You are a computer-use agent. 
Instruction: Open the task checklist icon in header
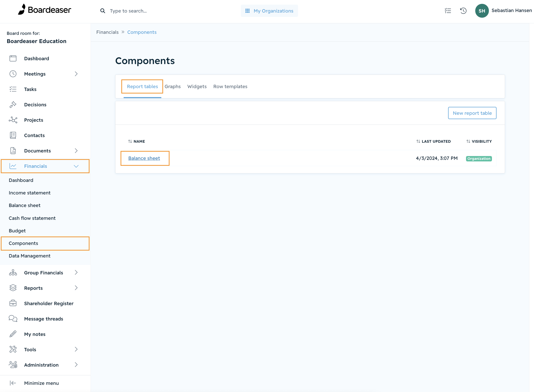448,11
